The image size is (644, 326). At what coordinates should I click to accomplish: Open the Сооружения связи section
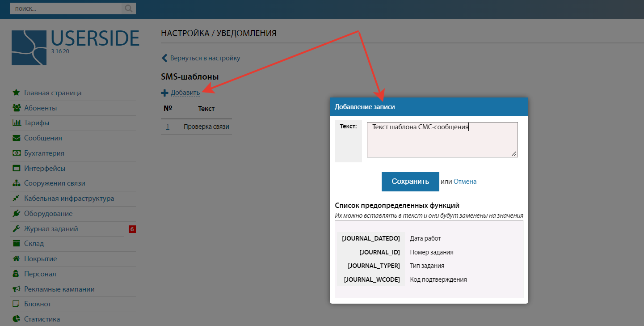pos(55,183)
